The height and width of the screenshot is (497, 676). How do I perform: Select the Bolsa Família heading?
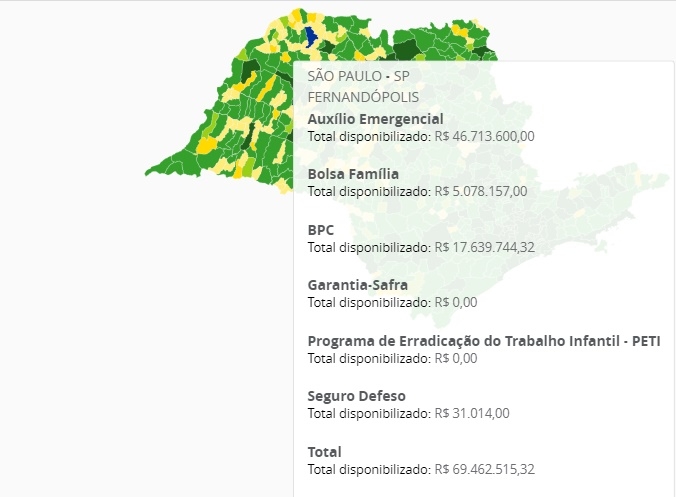[353, 174]
